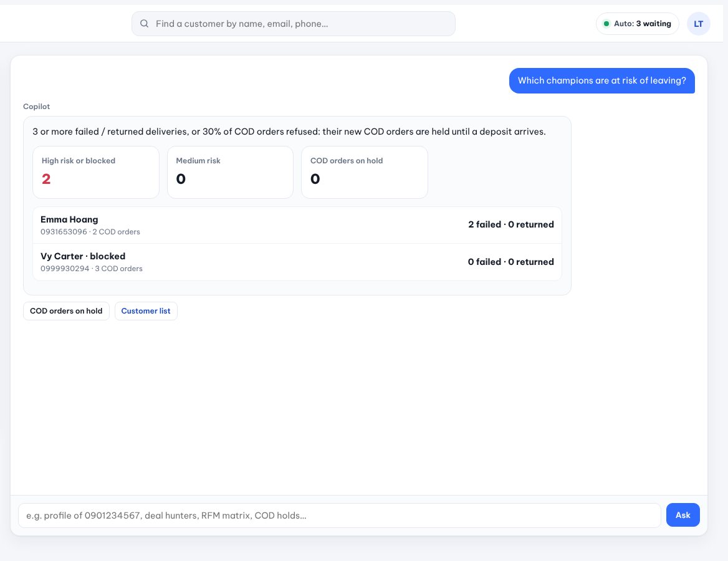Click the green Auto status dot
728x561 pixels.
click(x=606, y=24)
